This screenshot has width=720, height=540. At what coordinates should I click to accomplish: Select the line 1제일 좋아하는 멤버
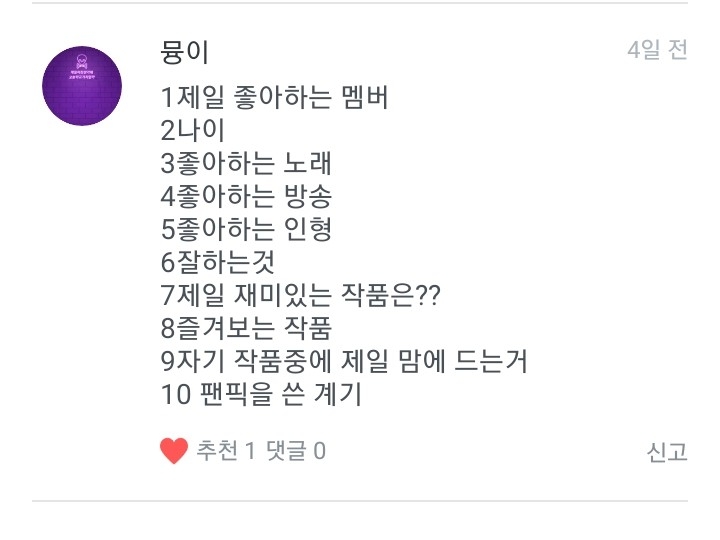click(x=274, y=98)
